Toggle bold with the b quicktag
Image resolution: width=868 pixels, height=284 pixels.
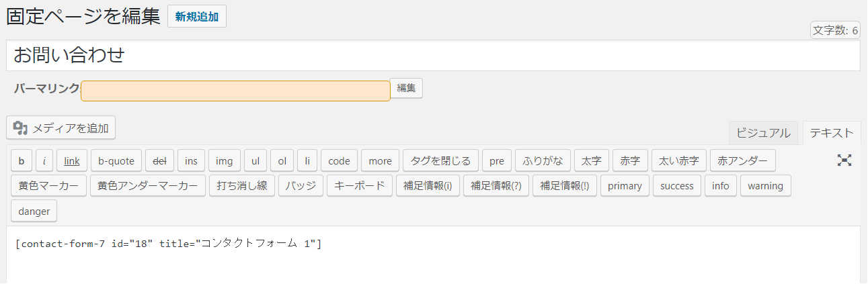(22, 161)
